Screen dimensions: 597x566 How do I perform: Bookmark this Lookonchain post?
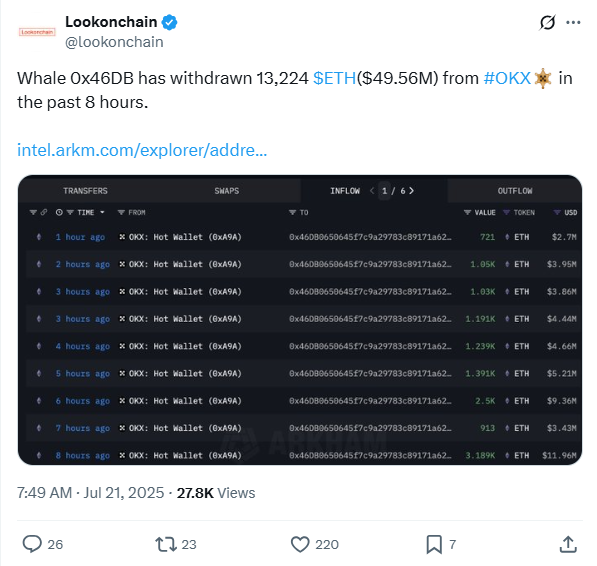tap(434, 544)
